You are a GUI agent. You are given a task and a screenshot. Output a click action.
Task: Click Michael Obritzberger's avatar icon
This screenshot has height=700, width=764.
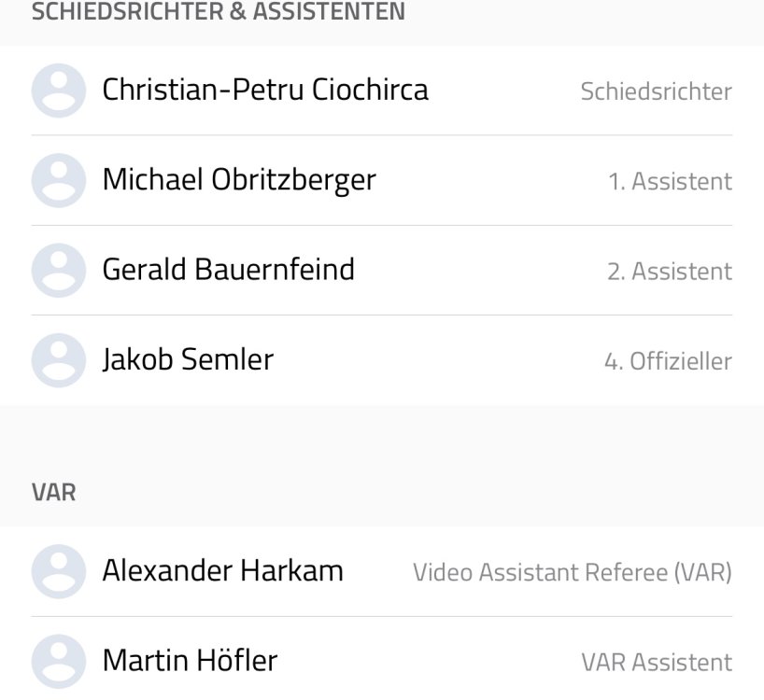pyautogui.click(x=59, y=180)
